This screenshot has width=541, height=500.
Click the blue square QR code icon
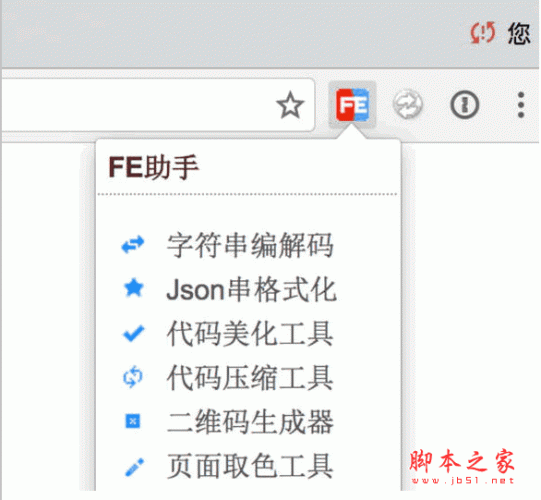pos(133,421)
